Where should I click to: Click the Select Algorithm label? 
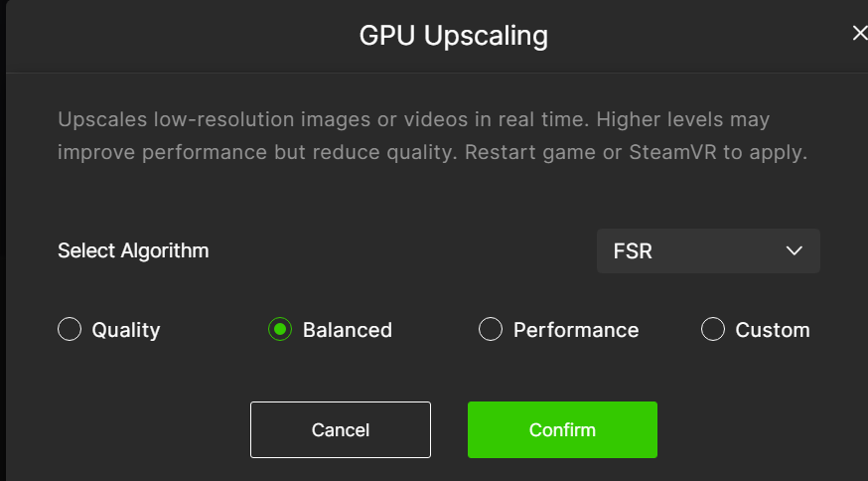[x=133, y=250]
